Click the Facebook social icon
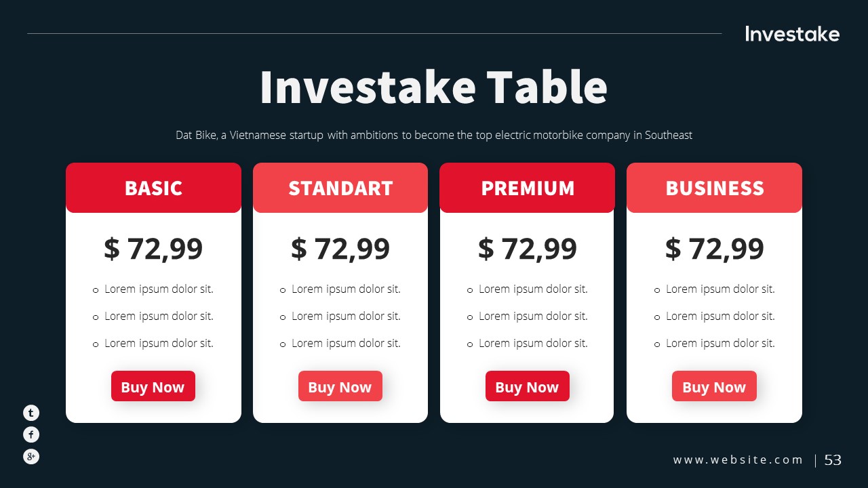The width and height of the screenshot is (868, 488). point(31,434)
